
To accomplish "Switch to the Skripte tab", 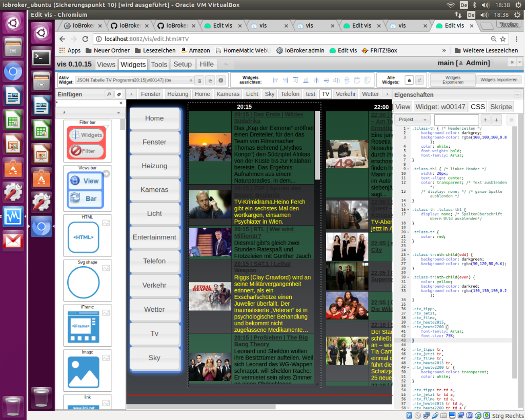I will 501,107.
